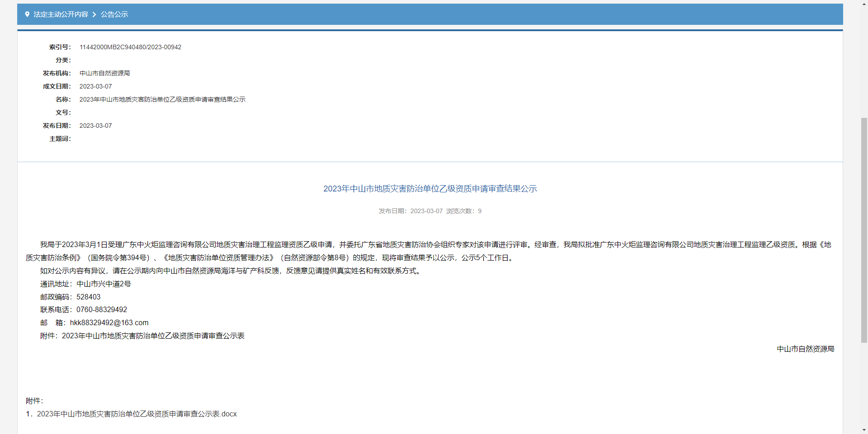Click the 名称 field value in metadata
Viewport: 868px width, 434px height.
click(x=162, y=99)
